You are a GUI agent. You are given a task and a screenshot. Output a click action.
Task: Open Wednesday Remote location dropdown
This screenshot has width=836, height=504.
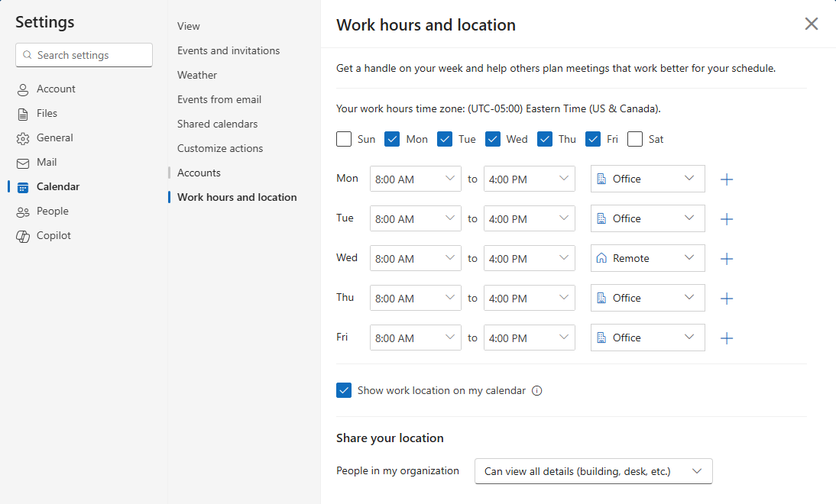(x=647, y=259)
